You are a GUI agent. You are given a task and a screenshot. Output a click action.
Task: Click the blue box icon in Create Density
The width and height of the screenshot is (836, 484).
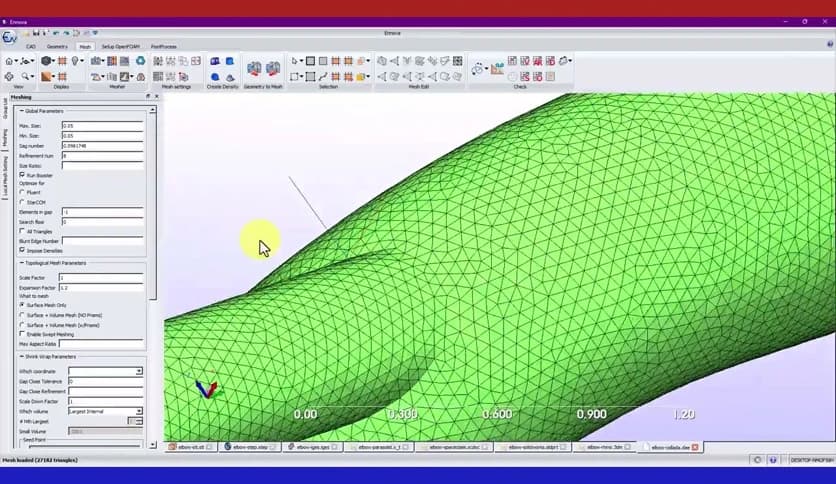[x=230, y=61]
